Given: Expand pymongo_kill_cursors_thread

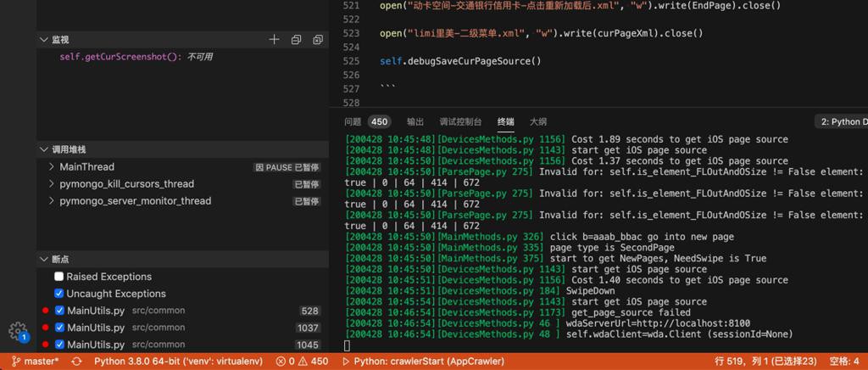Looking at the screenshot, I should 52,184.
